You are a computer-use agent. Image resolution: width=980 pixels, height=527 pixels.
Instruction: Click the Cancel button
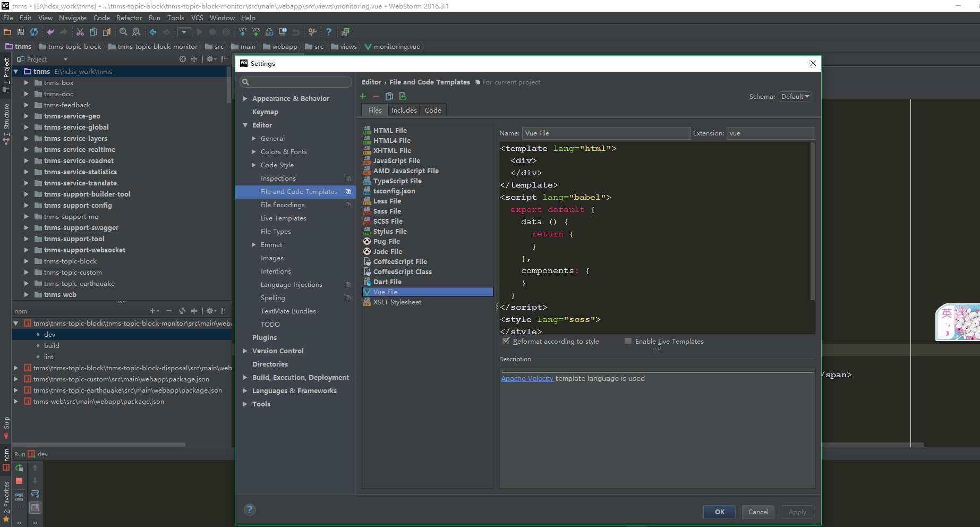point(758,512)
